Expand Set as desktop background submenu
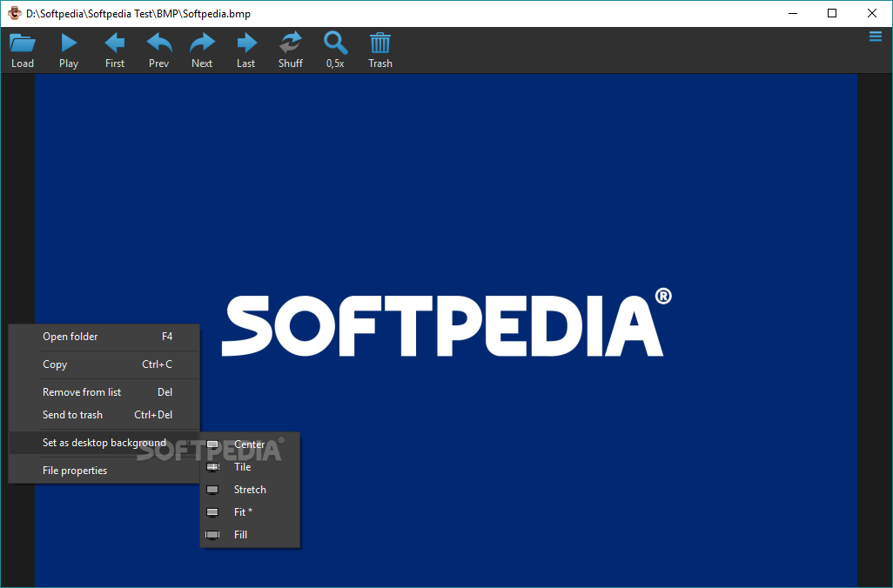The width and height of the screenshot is (893, 588). coord(104,443)
